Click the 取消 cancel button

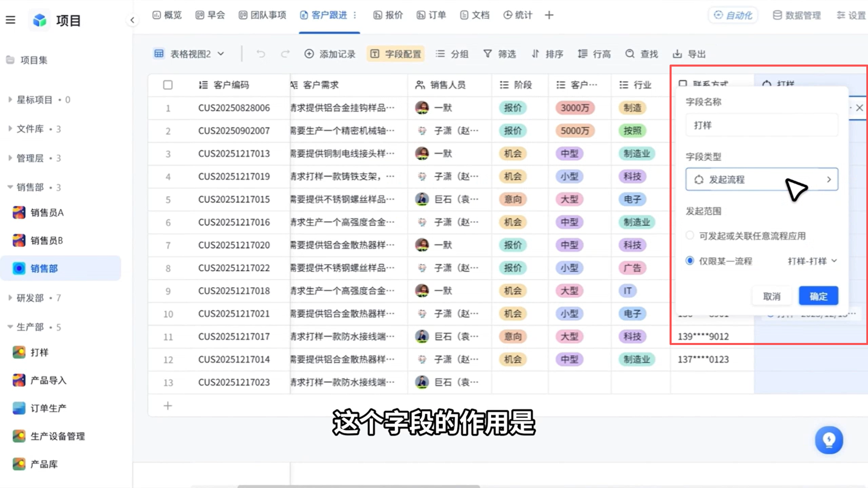point(772,296)
